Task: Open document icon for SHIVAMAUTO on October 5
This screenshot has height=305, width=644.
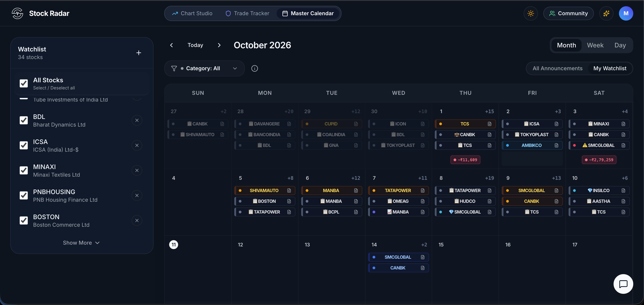Action: [x=289, y=191]
